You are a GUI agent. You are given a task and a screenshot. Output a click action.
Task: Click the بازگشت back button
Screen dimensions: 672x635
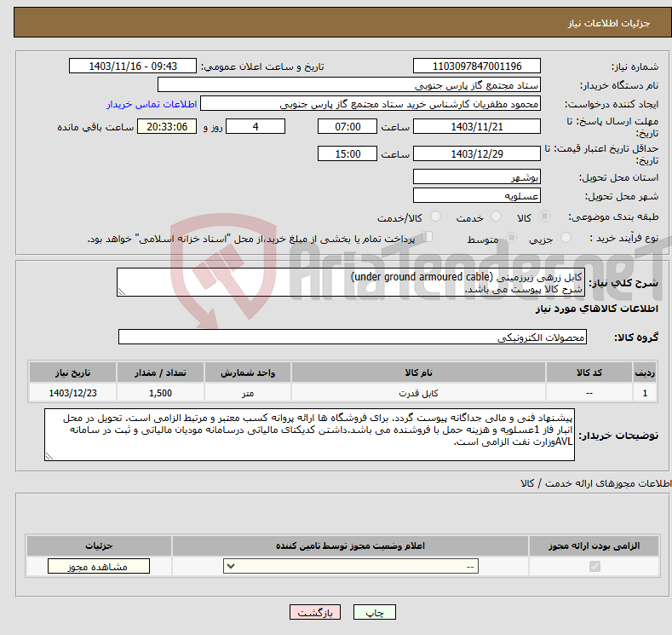coord(315,613)
